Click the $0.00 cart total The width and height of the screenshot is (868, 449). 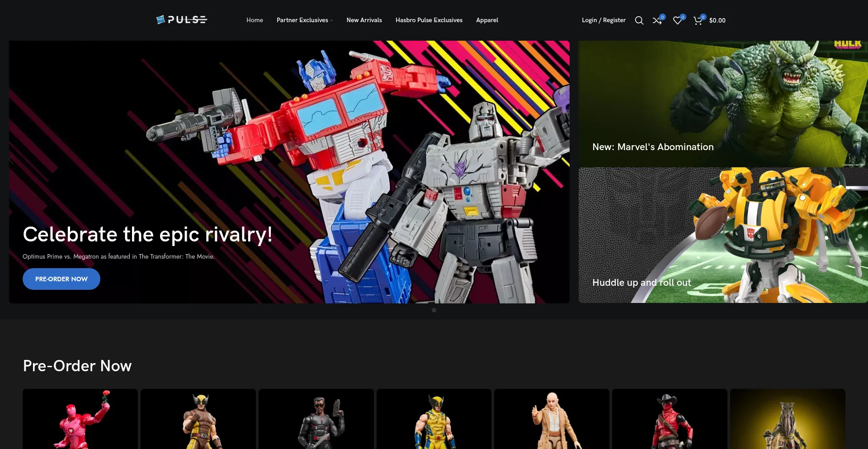[x=717, y=20]
